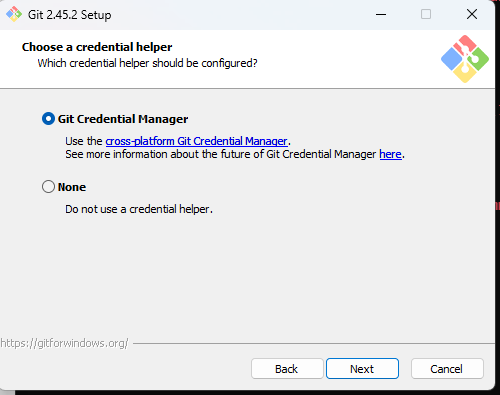Follow the 'here' link about GCM's future

coord(390,154)
